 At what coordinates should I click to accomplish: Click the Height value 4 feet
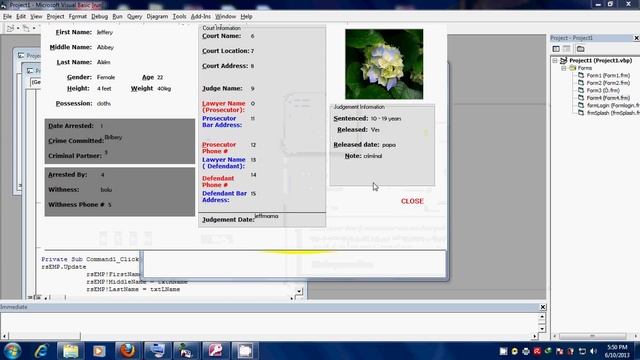pos(104,89)
